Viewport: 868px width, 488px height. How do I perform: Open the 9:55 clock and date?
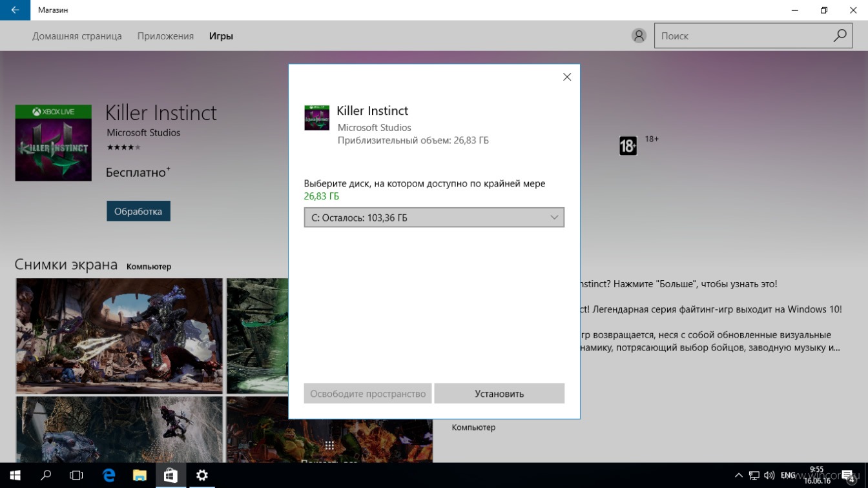(817, 476)
